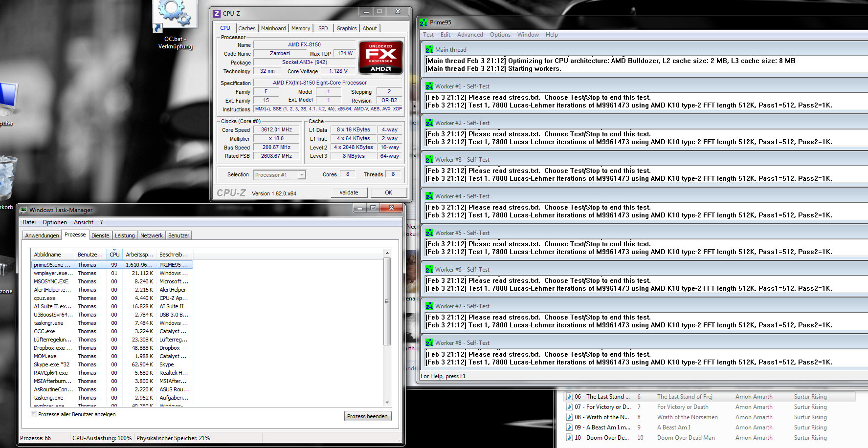The width and height of the screenshot is (868, 448).
Task: Open the Ansicht menu in Task-Manager
Action: (x=84, y=222)
